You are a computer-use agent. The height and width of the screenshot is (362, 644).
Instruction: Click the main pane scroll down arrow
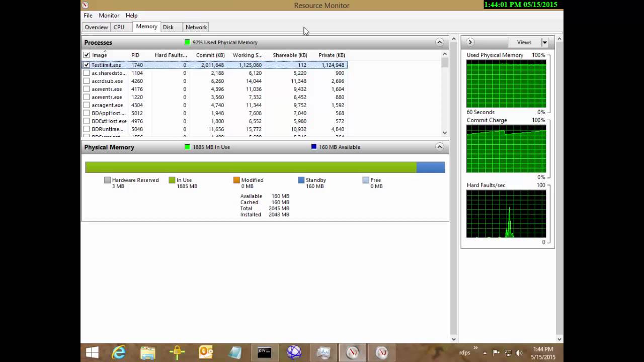[454, 339]
